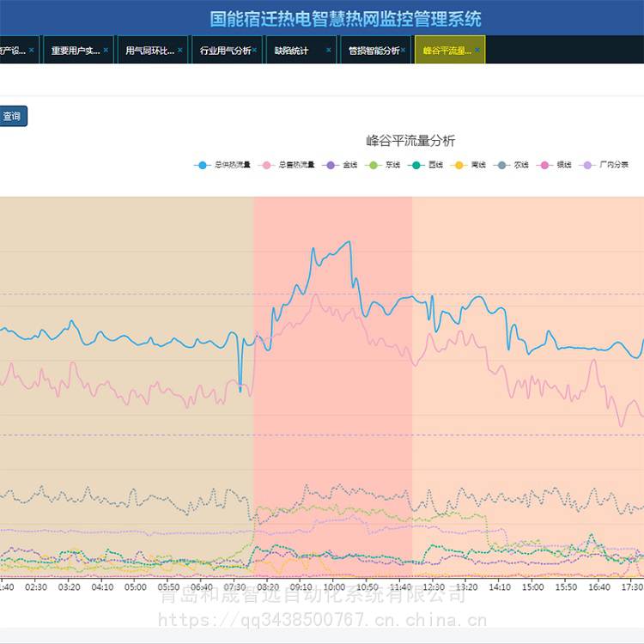Hide the purple 金线 series in legend

tap(340, 165)
